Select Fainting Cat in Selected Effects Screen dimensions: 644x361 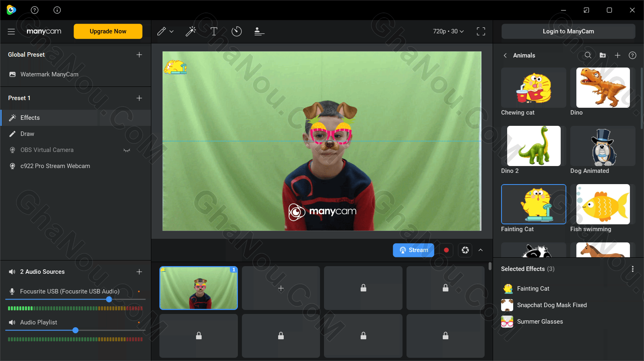click(568, 289)
